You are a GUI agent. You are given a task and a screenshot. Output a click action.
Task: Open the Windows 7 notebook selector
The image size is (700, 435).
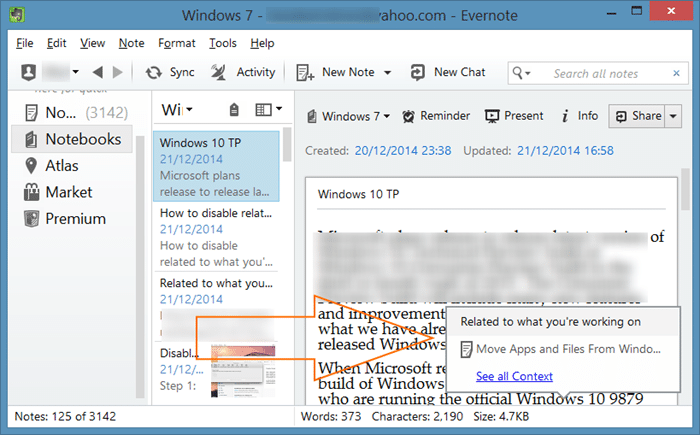[x=348, y=116]
